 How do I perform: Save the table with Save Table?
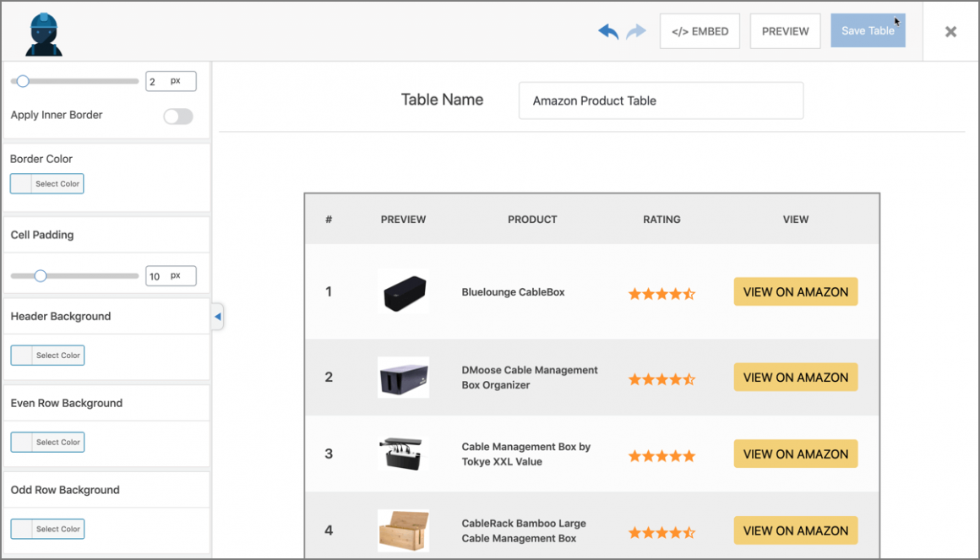(868, 30)
